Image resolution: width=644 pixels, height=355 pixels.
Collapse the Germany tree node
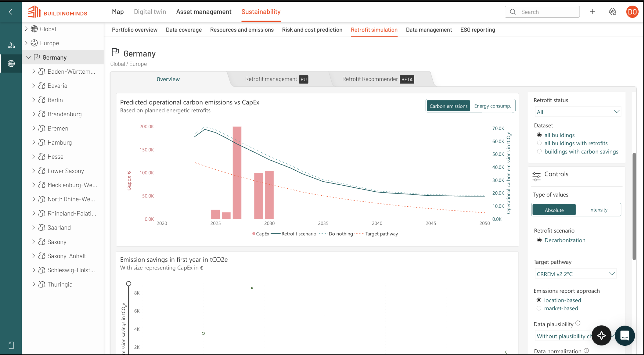(28, 57)
